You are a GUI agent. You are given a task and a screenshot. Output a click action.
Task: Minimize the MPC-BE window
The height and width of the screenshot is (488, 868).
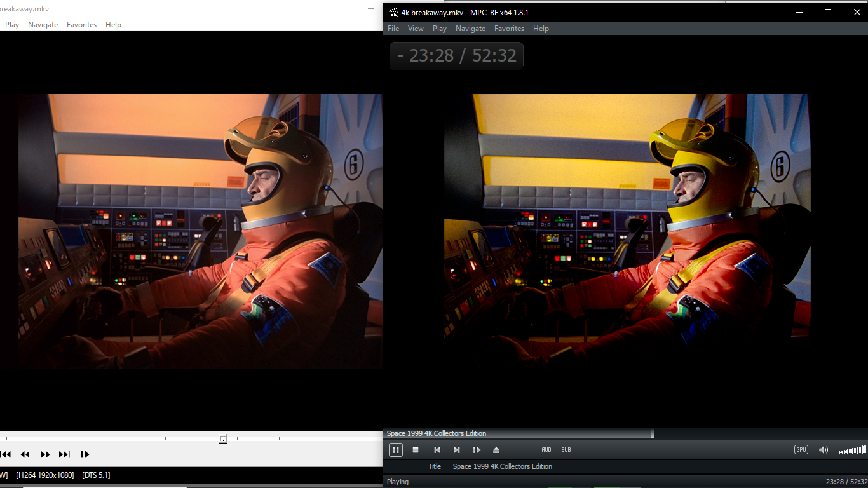(x=799, y=12)
